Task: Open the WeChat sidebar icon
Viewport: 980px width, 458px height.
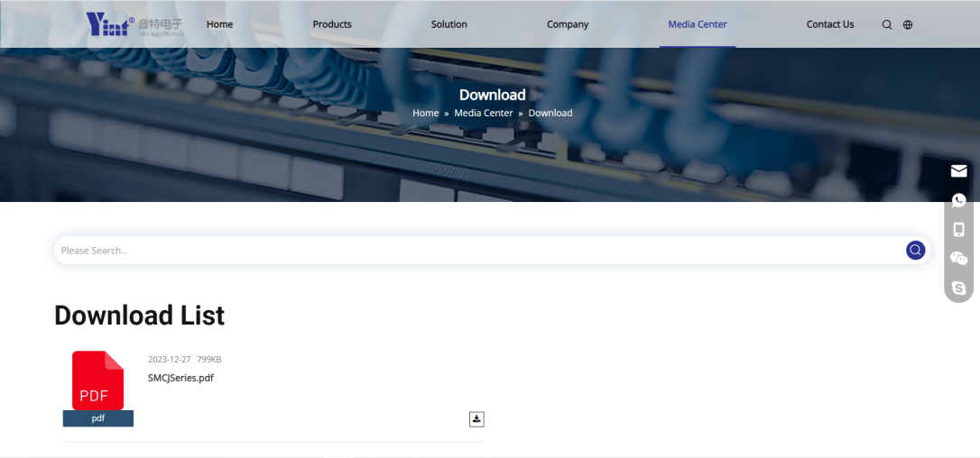Action: click(958, 259)
